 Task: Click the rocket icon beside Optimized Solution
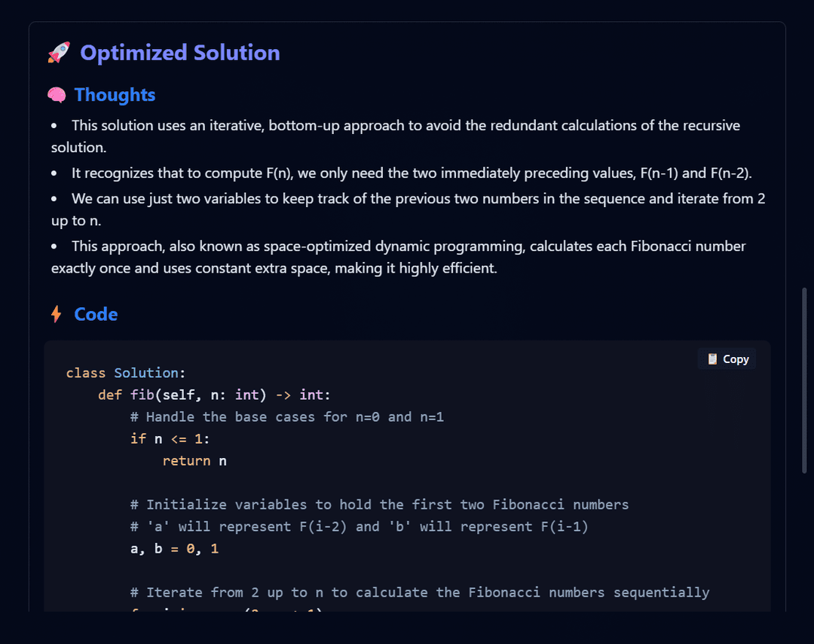pyautogui.click(x=59, y=53)
